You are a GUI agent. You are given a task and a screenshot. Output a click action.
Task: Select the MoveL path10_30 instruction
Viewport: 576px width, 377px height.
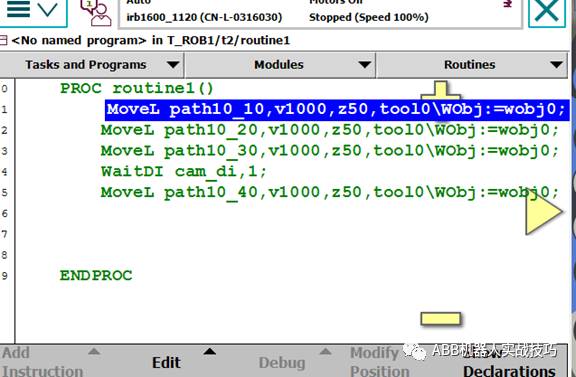(x=330, y=151)
